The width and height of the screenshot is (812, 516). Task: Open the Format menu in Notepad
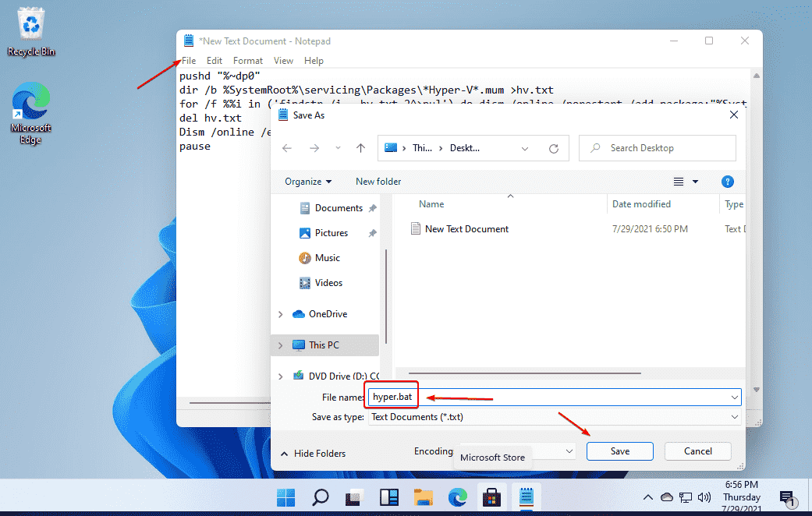(248, 61)
